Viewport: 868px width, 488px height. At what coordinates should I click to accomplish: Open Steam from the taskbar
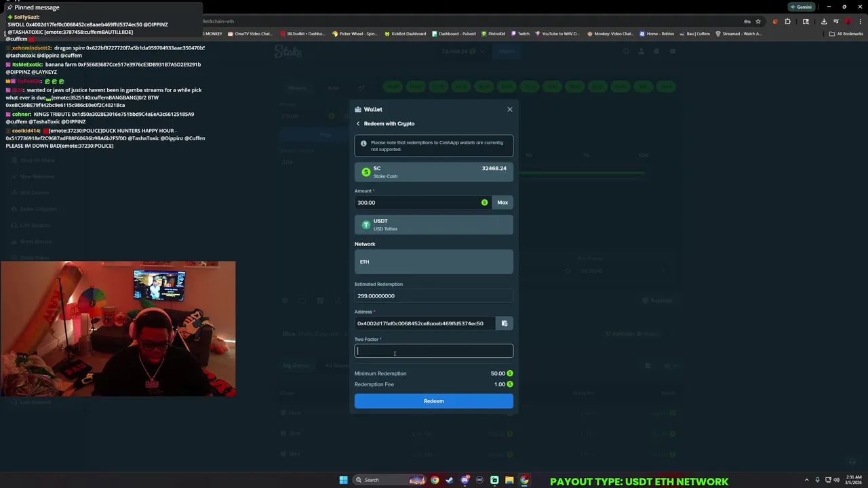point(450,480)
